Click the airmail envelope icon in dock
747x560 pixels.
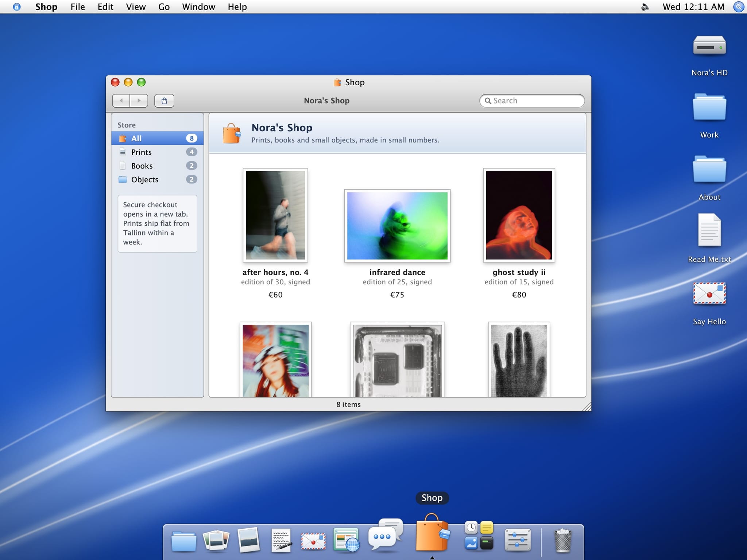pyautogui.click(x=313, y=541)
